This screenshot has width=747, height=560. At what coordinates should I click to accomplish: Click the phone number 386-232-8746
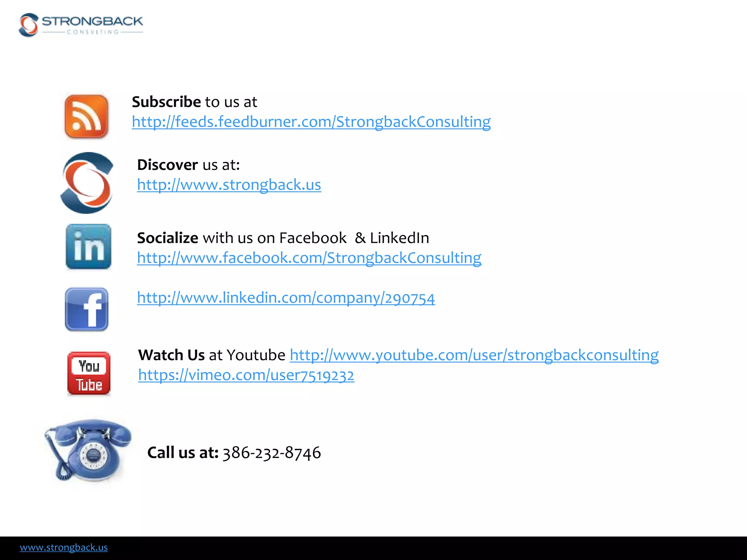271,453
